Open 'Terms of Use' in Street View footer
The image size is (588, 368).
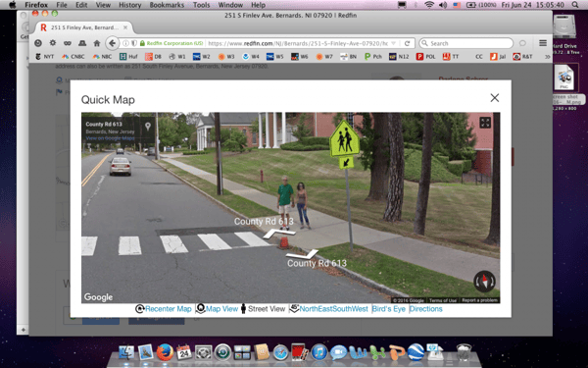coord(443,300)
